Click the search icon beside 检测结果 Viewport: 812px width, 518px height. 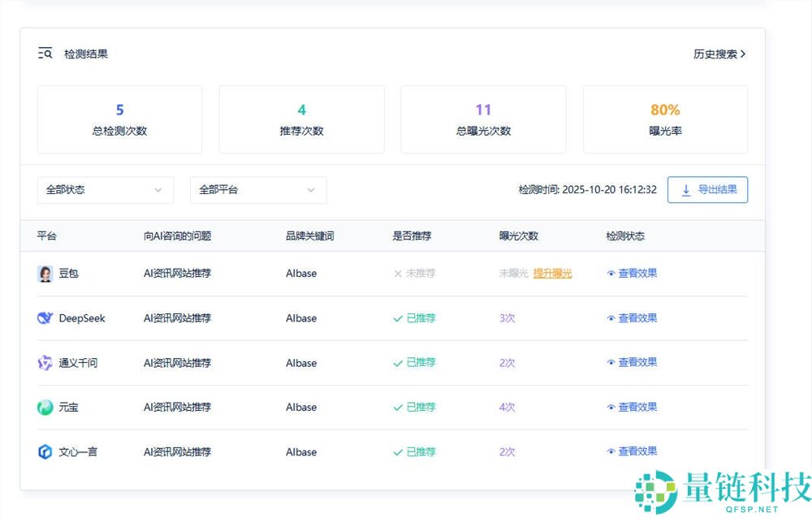(x=45, y=52)
